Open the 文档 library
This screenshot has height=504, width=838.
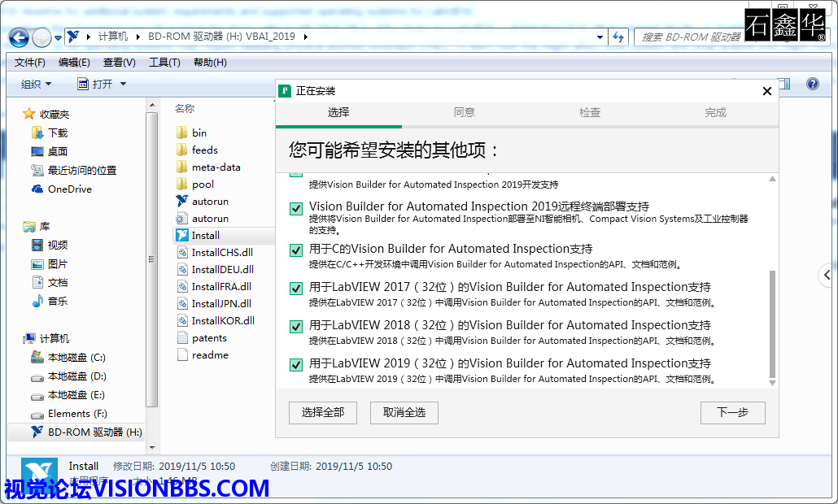[x=50, y=282]
